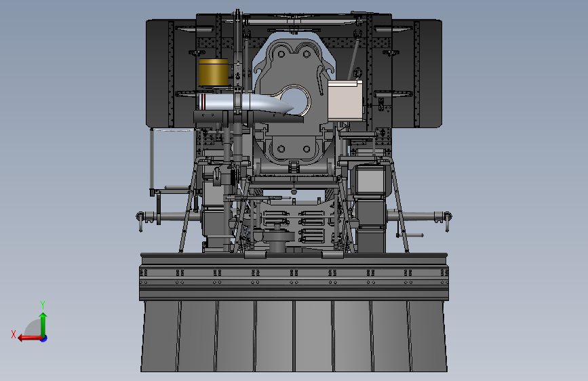Select the beige box beside the breech
This screenshot has width=588, height=381.
(x=345, y=100)
